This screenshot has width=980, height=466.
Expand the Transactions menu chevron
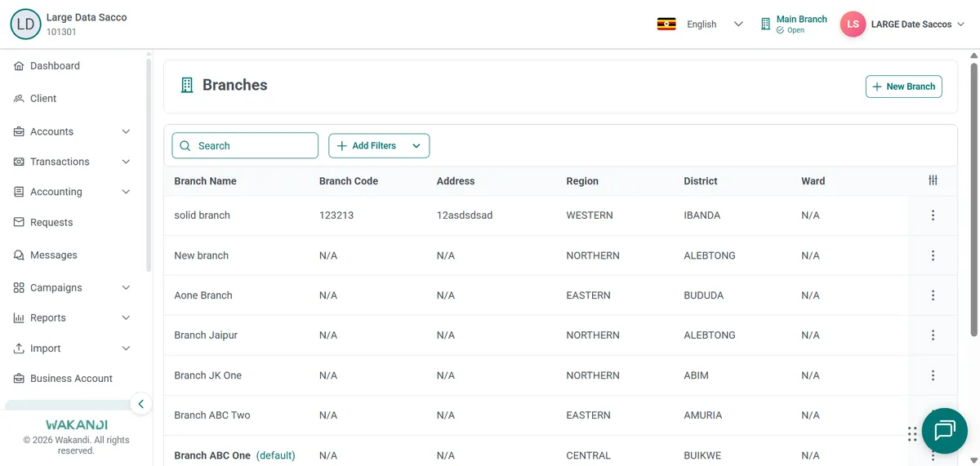click(126, 162)
